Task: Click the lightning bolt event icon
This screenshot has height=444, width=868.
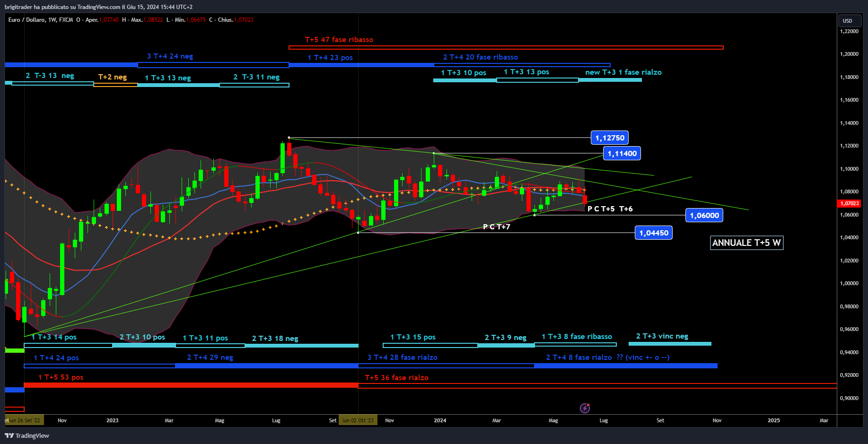Action: [x=585, y=408]
